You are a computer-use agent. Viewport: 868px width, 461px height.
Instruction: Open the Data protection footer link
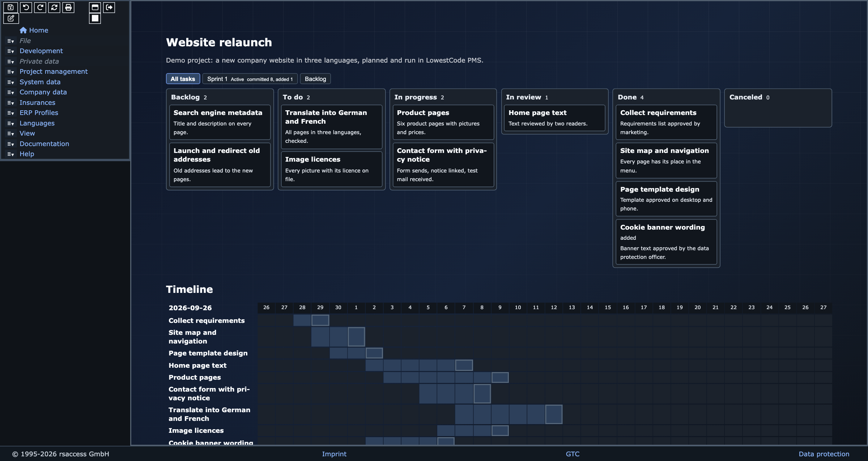(824, 454)
